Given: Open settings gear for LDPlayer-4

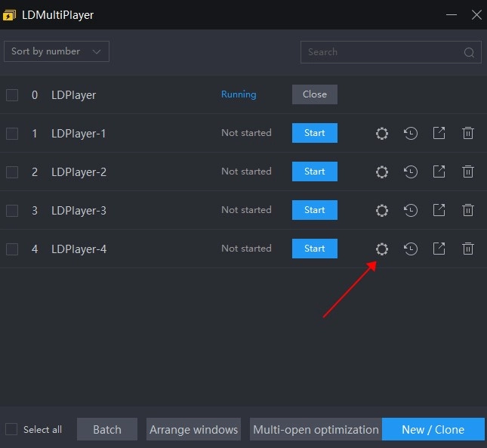Looking at the screenshot, I should pos(382,249).
